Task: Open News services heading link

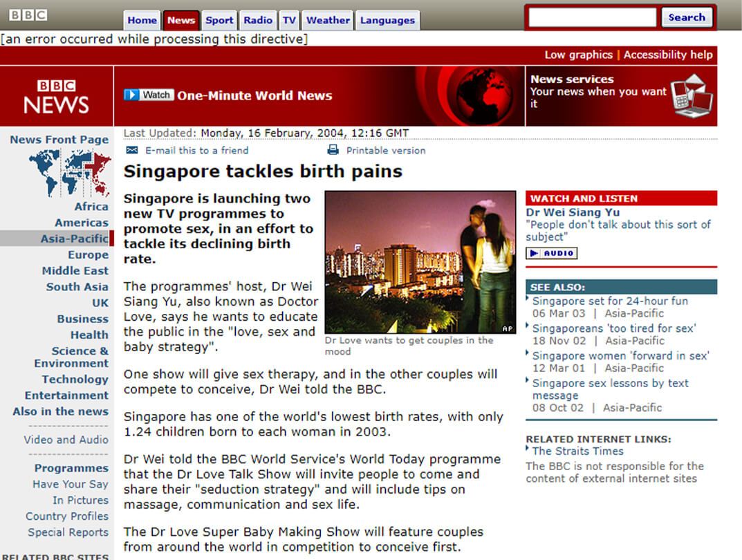Action: [x=572, y=80]
